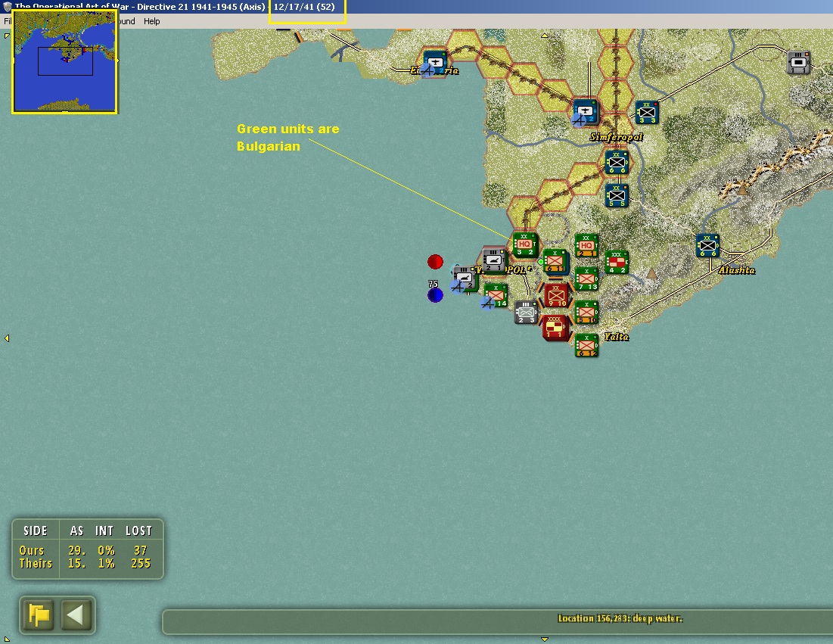The width and height of the screenshot is (833, 644).
Task: Select the green brigade with strength 14
Action: 496,296
